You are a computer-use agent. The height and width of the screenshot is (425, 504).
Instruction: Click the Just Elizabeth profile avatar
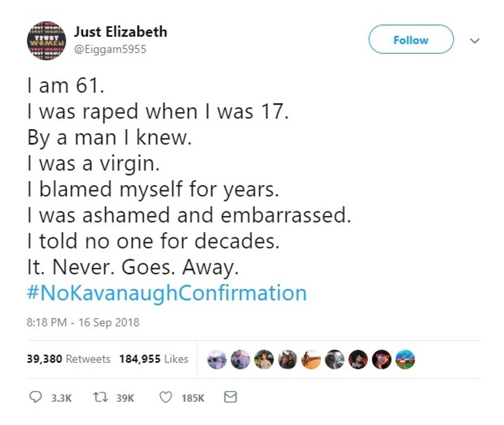tap(46, 40)
